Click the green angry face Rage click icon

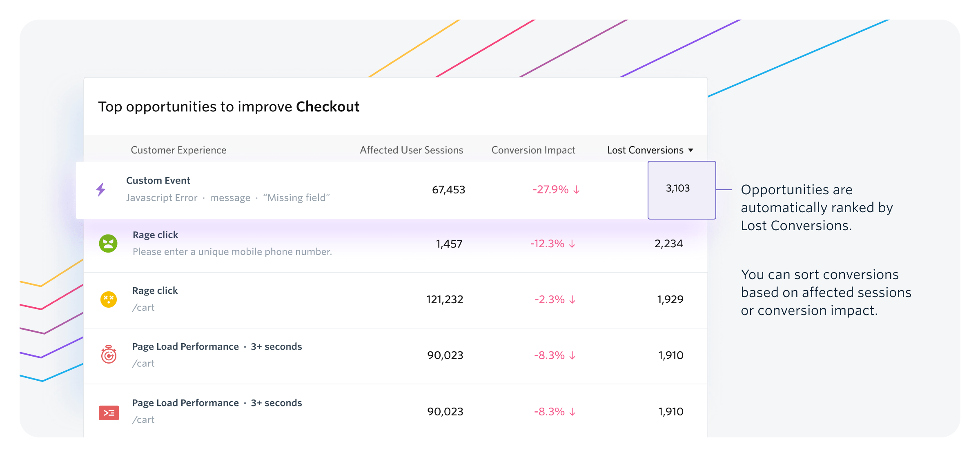click(x=108, y=244)
